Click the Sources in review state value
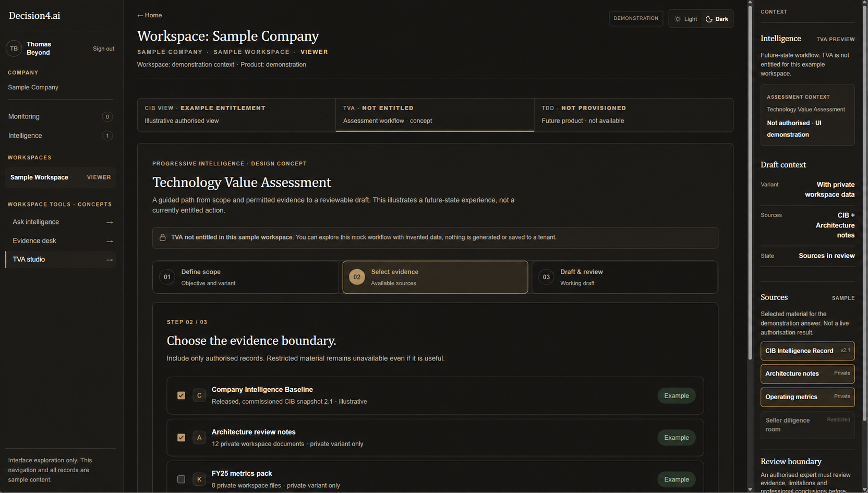868x493 pixels. pos(827,256)
